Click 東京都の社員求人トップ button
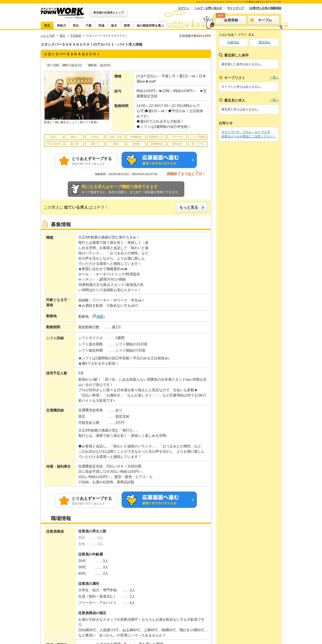Image resolution: width=322 pixels, height=644 pixels. (x=108, y=13)
